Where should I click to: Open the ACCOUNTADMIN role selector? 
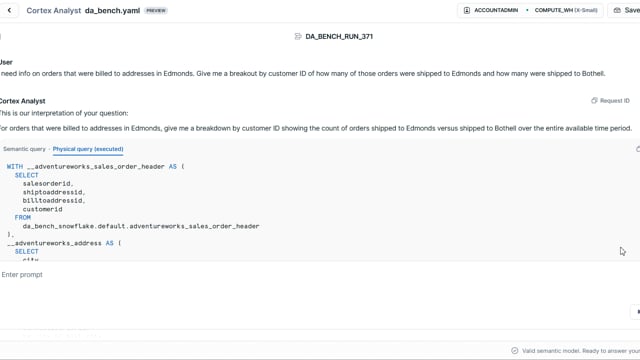pos(492,10)
